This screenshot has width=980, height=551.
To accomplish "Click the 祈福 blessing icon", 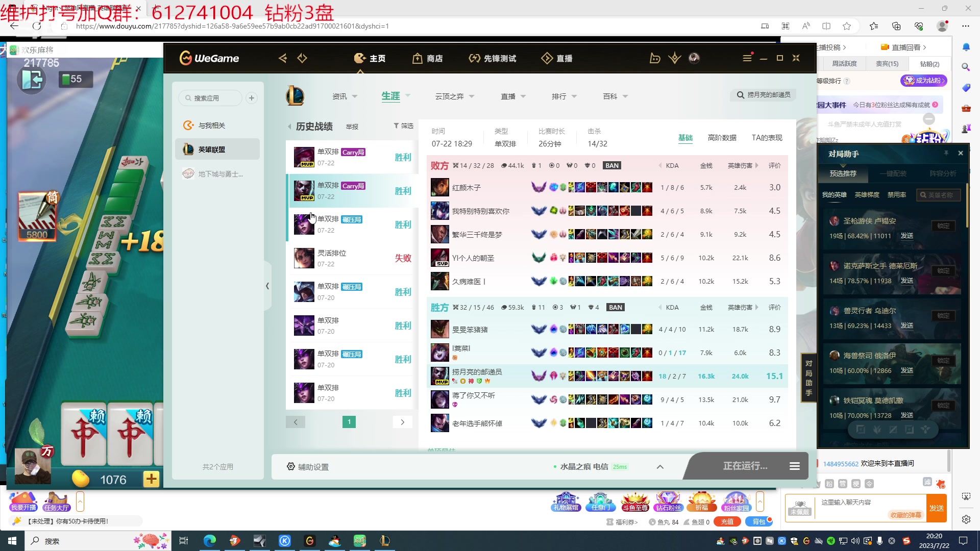I will [x=702, y=502].
